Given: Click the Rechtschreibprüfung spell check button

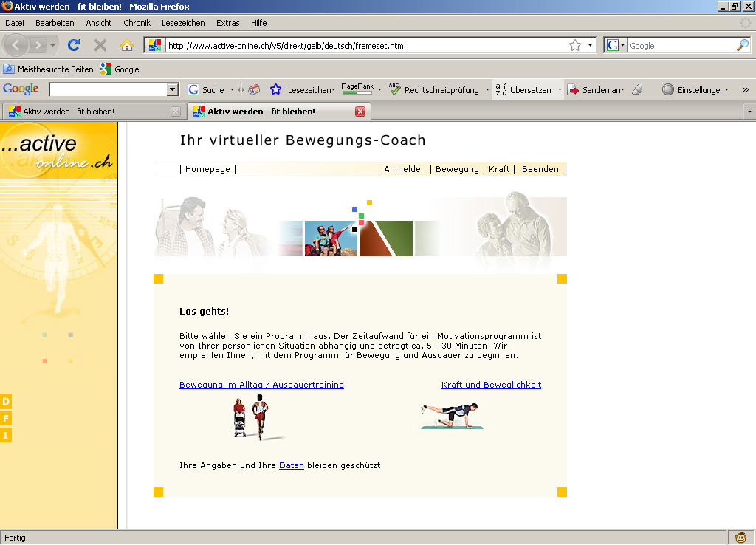Looking at the screenshot, I should point(434,89).
